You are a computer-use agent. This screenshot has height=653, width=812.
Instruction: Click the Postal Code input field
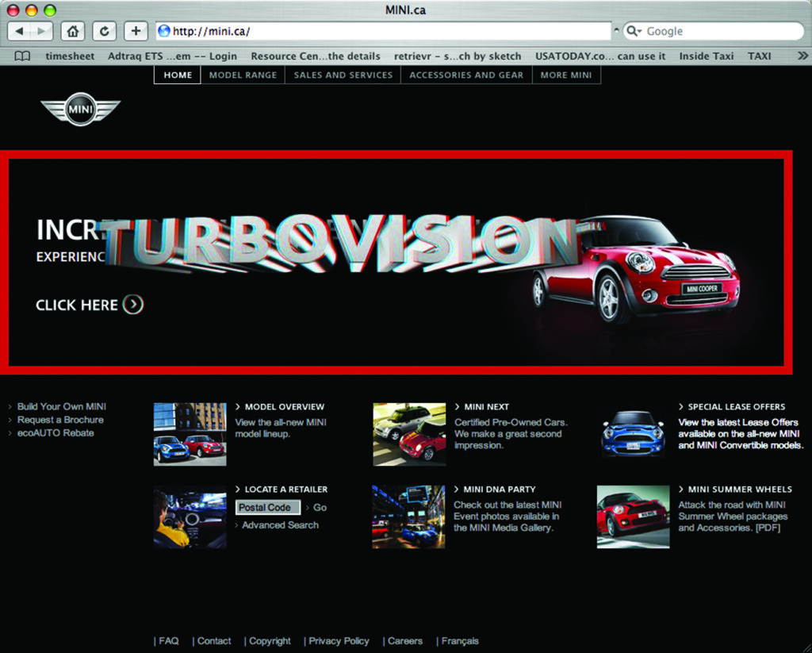point(268,507)
